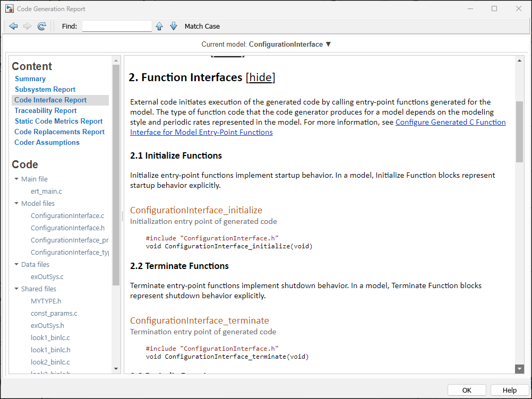The width and height of the screenshot is (532, 399).
Task: Type a search term in the Find field
Action: tap(116, 25)
